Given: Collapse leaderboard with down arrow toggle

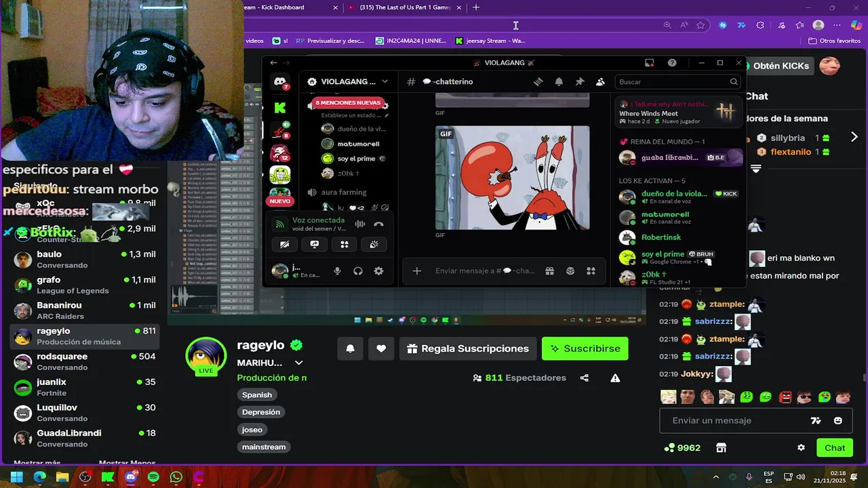Looking at the screenshot, I should (x=756, y=168).
